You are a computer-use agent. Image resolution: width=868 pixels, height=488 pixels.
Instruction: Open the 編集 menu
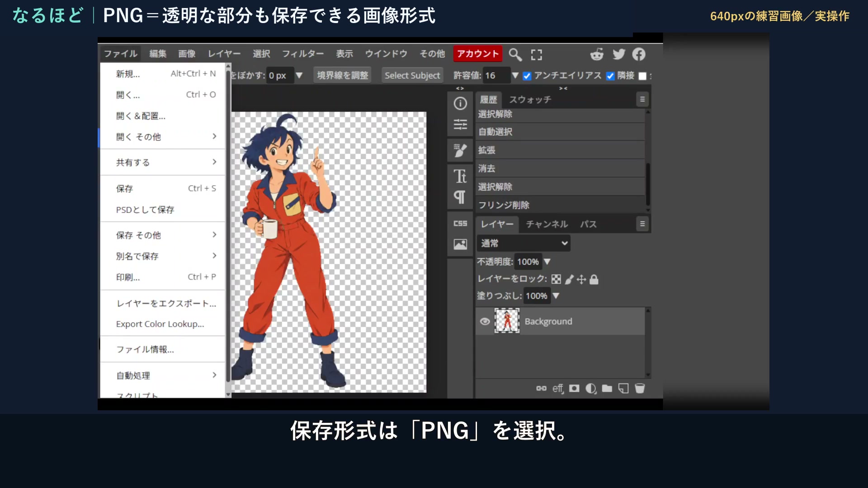[158, 54]
